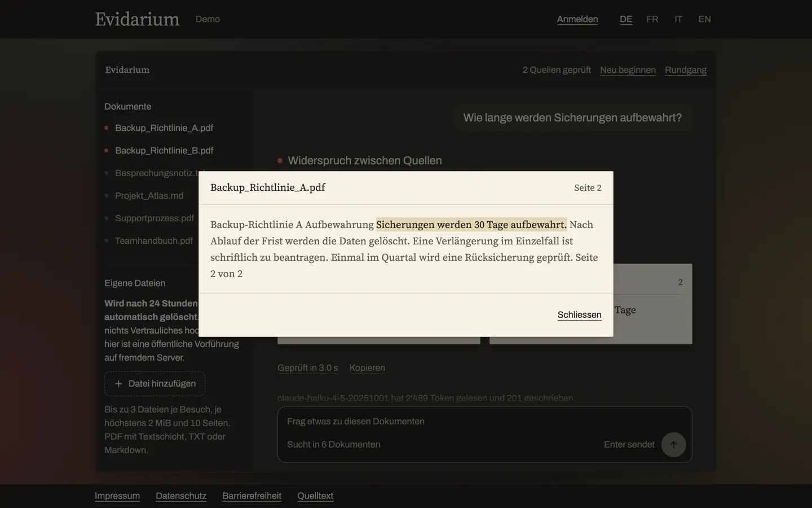Click the send arrow icon button
This screenshot has width=812, height=508.
coord(673,445)
